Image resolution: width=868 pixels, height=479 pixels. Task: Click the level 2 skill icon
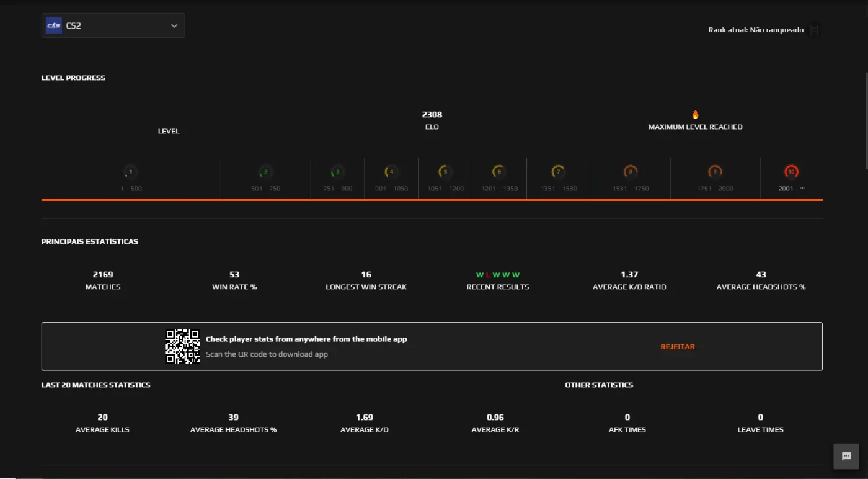coord(265,172)
